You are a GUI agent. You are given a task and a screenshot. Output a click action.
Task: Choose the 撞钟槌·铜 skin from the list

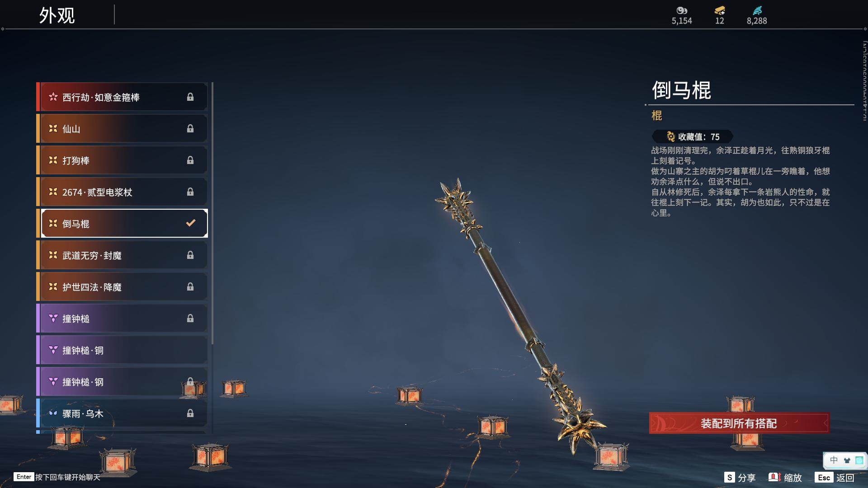(122, 350)
